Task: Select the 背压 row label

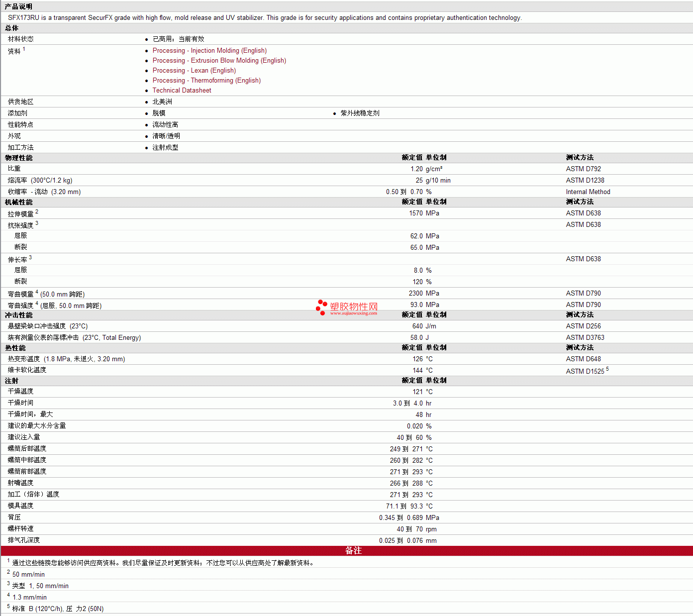Action: [x=14, y=517]
